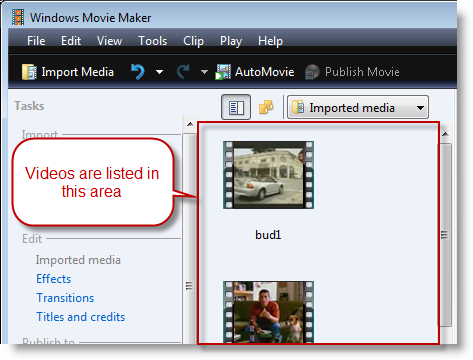Click the media list scrollbar thumb
The width and height of the screenshot is (473, 360).
(x=445, y=235)
